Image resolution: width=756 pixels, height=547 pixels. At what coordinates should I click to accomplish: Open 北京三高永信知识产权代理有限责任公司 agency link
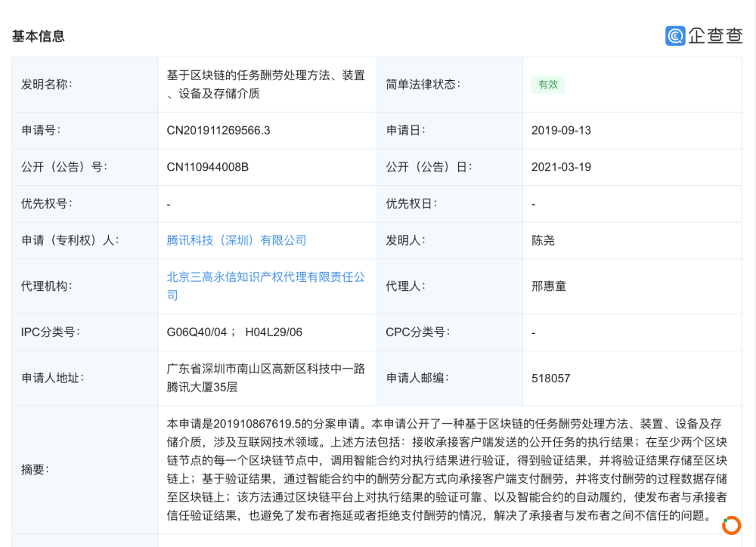[x=265, y=286]
